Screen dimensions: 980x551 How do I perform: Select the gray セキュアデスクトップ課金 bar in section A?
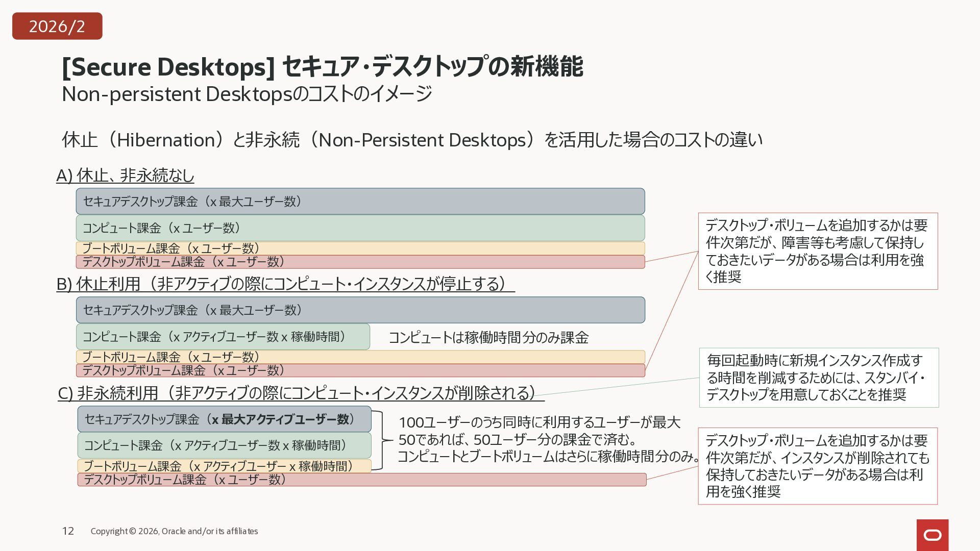(x=360, y=202)
